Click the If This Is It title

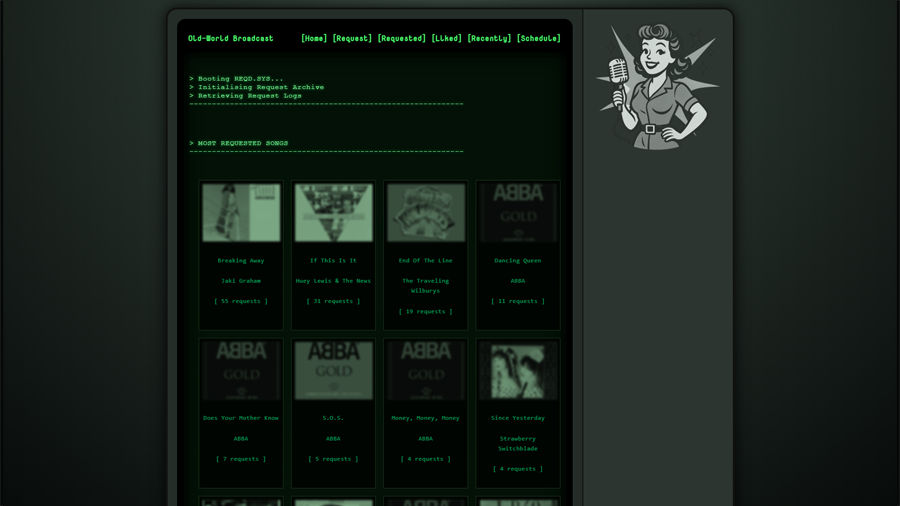(333, 260)
